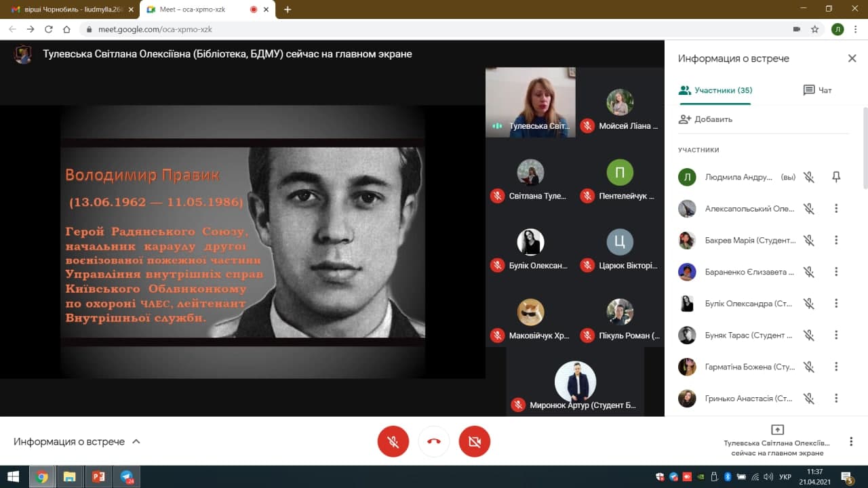Screen dimensions: 868x488
Task: Open options menu for Алексапольський participant
Action: click(x=836, y=209)
